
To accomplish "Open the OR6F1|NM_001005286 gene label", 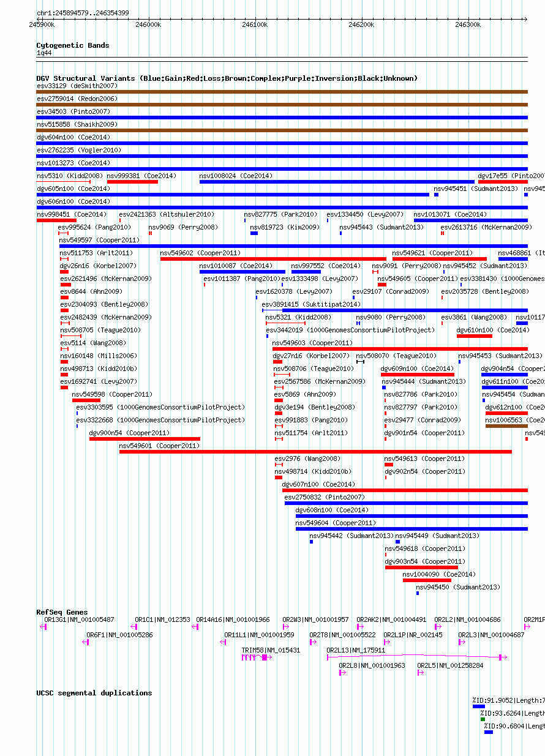I will (119, 635).
